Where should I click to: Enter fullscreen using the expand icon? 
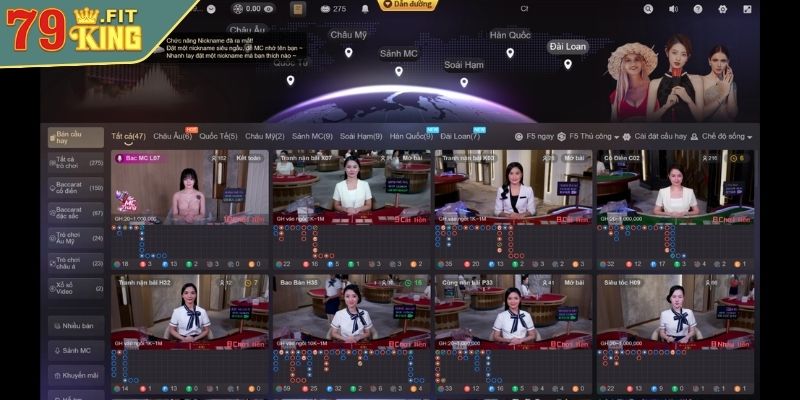point(745,9)
